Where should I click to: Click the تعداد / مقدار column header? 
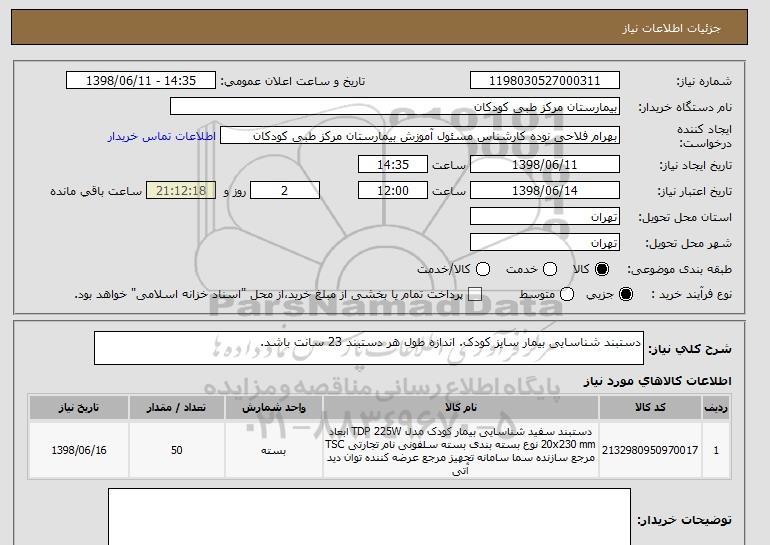(x=177, y=408)
